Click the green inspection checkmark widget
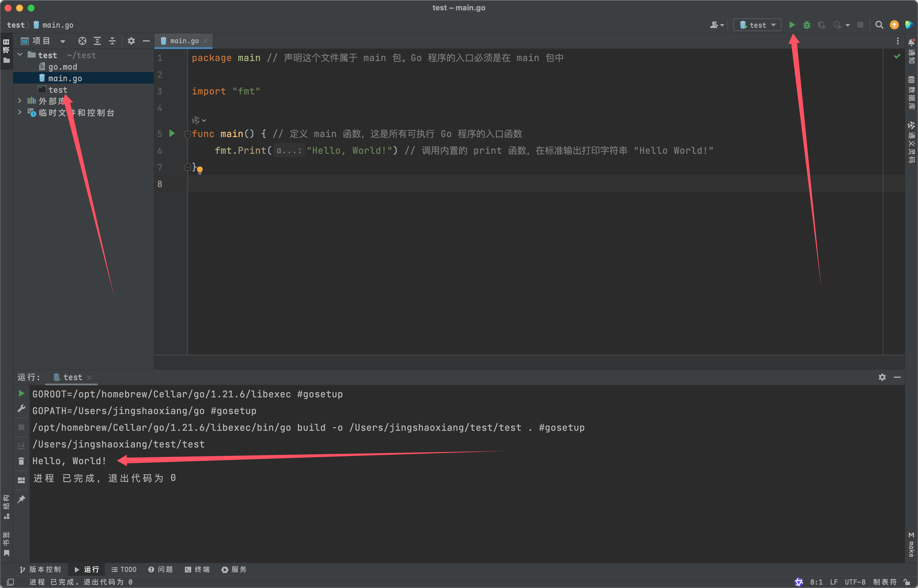 tap(897, 56)
